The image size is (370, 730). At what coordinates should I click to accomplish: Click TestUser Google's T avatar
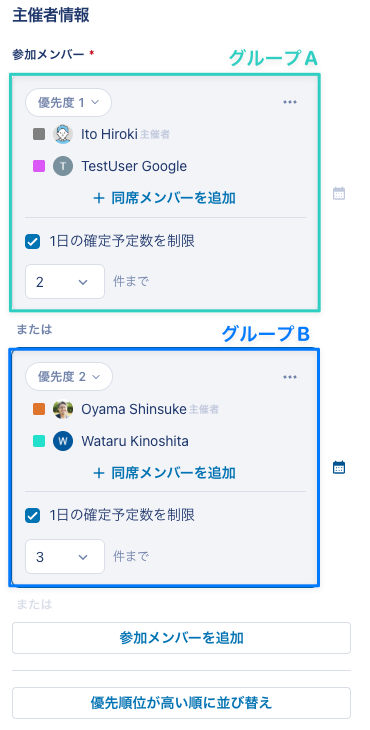click(x=63, y=166)
